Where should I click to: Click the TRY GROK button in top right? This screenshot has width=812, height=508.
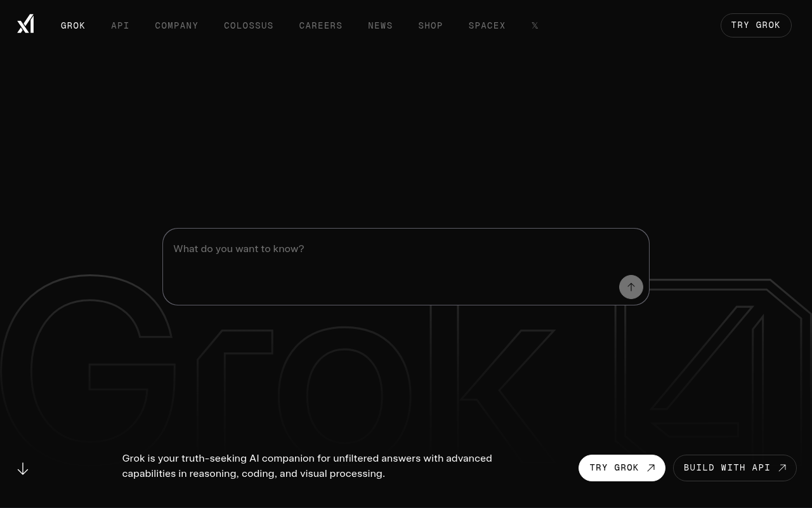[x=756, y=25]
